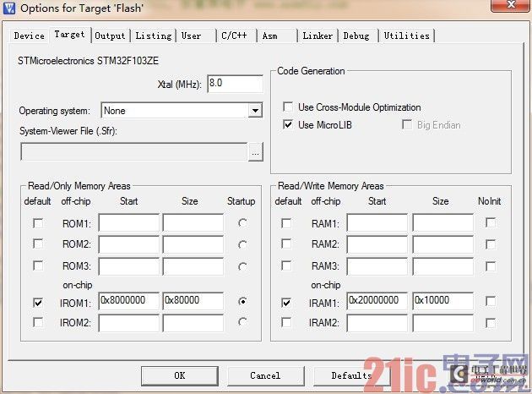Go to the Linker tab
This screenshot has width=532, height=394.
(x=318, y=36)
